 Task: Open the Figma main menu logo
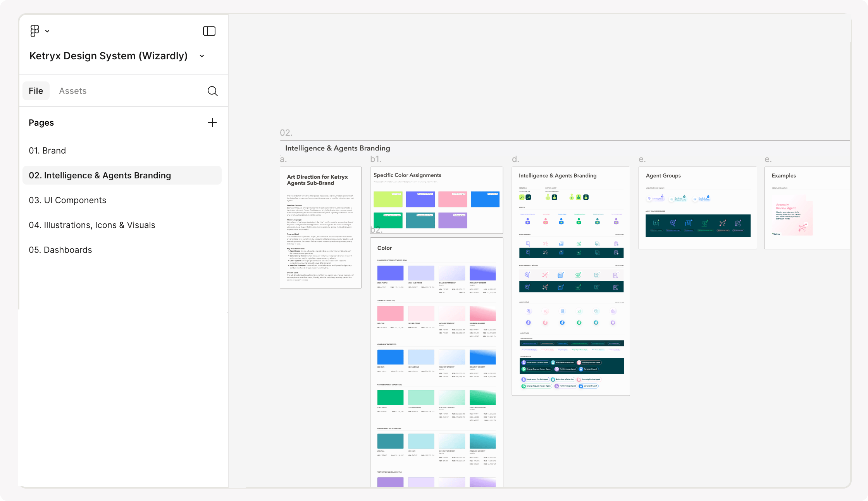tap(34, 31)
